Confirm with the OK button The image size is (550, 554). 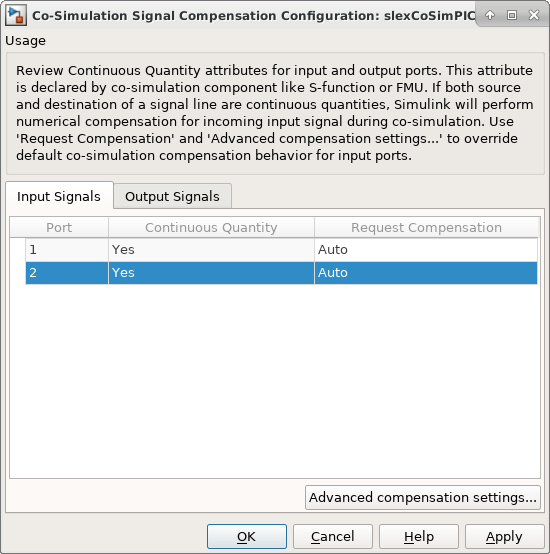click(x=247, y=536)
